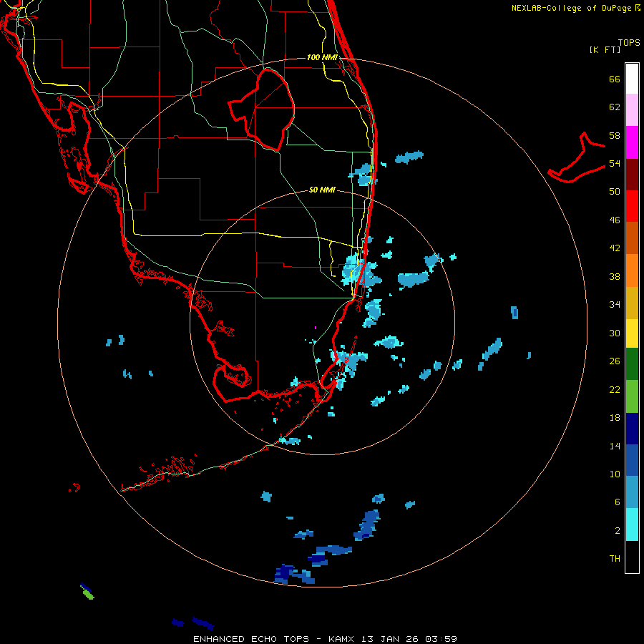Click the ENHANCED ECHO TOPS KAMX caption
The image size is (644, 644).
325,639
